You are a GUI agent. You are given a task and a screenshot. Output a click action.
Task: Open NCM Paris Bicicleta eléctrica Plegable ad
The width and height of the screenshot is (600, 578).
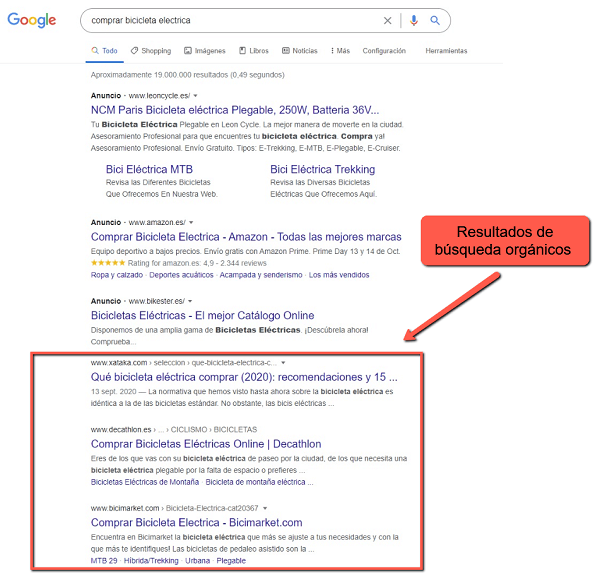pyautogui.click(x=235, y=110)
